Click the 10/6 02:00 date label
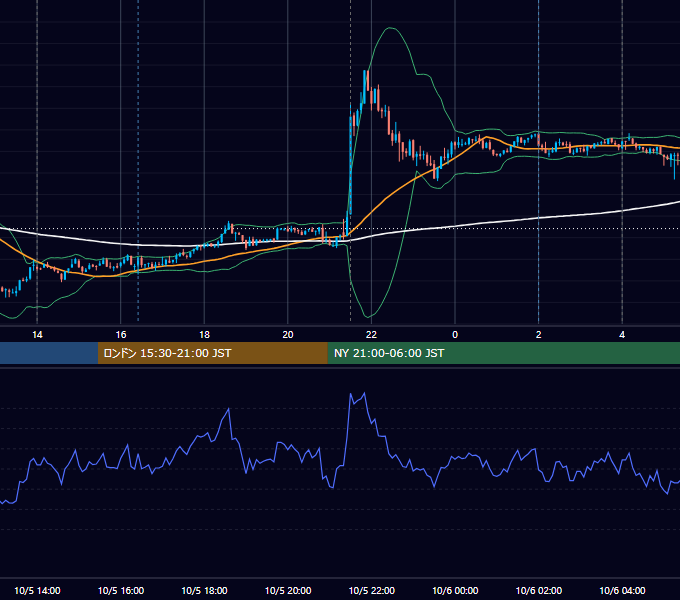The height and width of the screenshot is (600, 680). [x=539, y=590]
